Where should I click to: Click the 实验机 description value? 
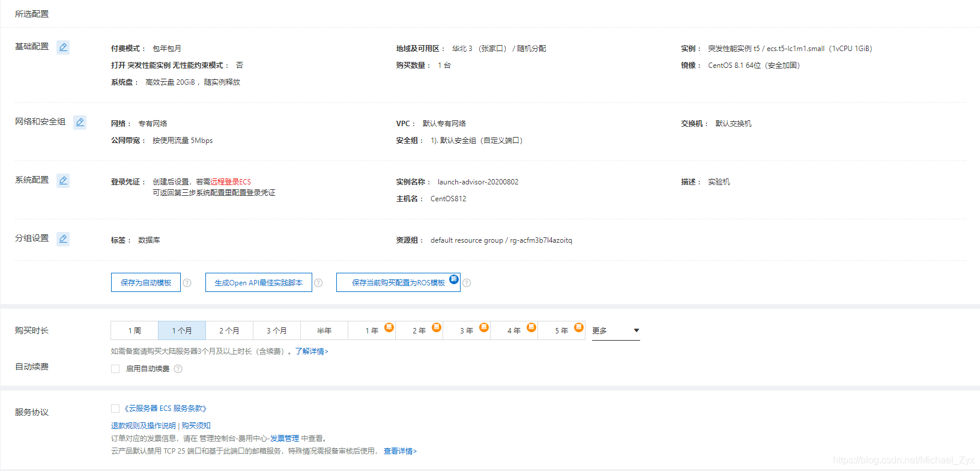(719, 182)
